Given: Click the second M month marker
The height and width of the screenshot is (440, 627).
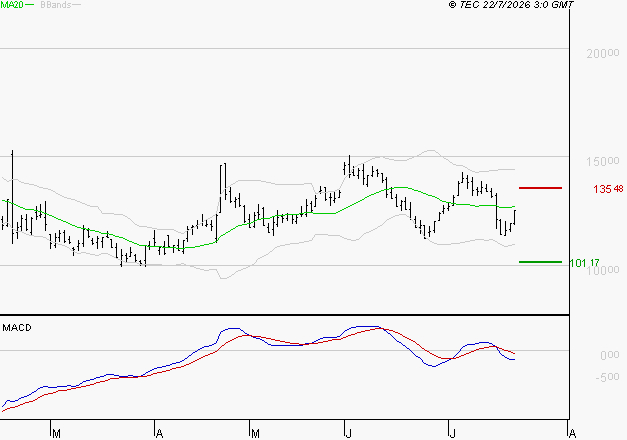Looking at the screenshot, I should click(255, 433).
